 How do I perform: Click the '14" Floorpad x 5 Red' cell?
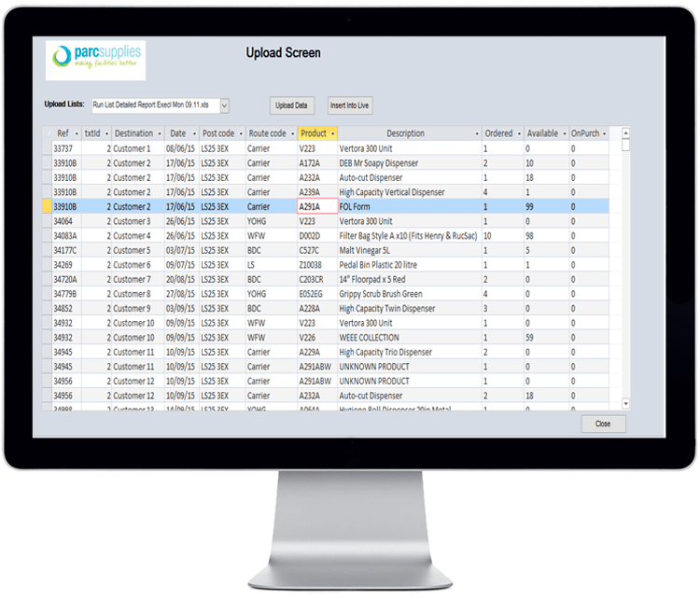(x=410, y=279)
